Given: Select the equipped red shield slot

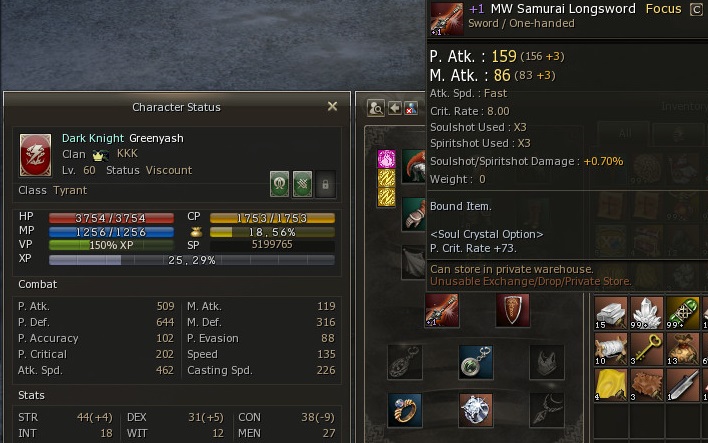Looking at the screenshot, I should point(512,310).
